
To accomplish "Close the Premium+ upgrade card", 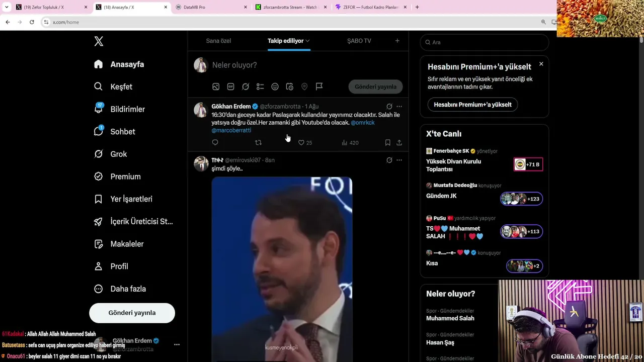I will tap(541, 64).
